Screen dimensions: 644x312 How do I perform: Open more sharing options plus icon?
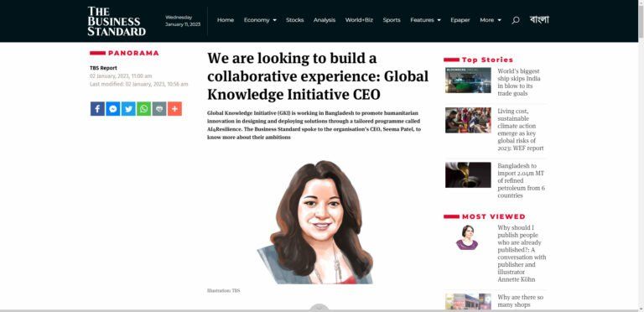(x=174, y=109)
